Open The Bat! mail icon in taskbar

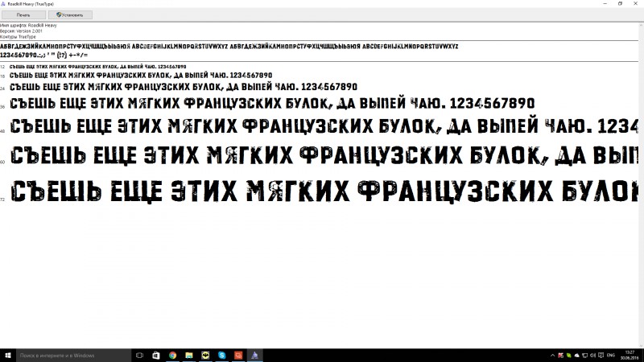tap(205, 356)
